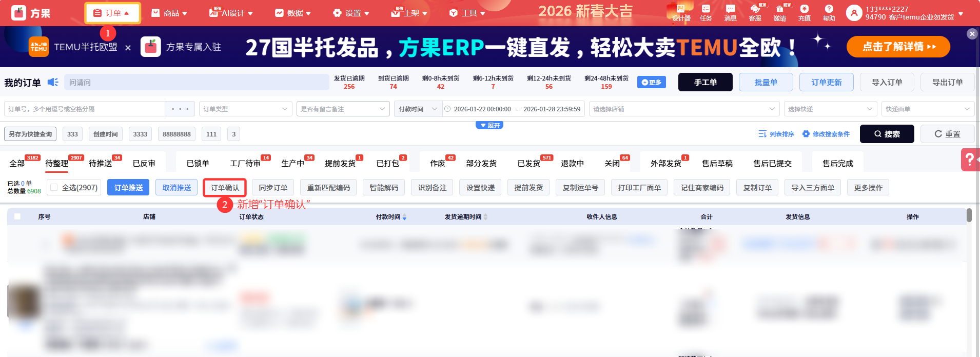Open the 订单 top menu
Image resolution: width=980 pixels, height=357 pixels.
112,13
